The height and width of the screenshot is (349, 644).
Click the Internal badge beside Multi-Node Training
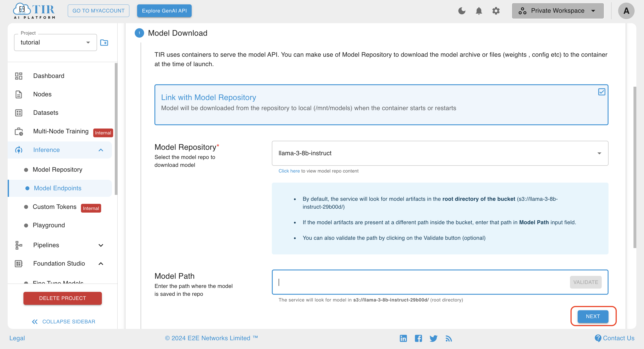point(103,133)
